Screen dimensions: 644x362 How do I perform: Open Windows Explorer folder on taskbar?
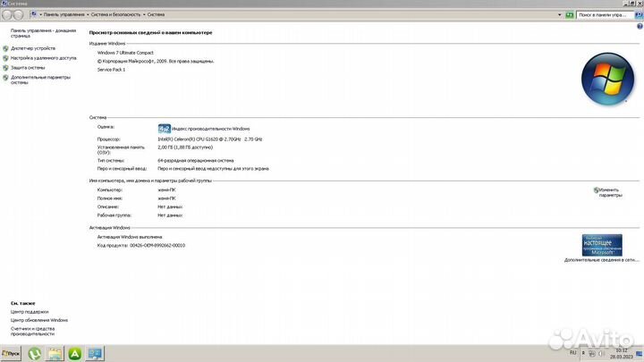click(55, 353)
